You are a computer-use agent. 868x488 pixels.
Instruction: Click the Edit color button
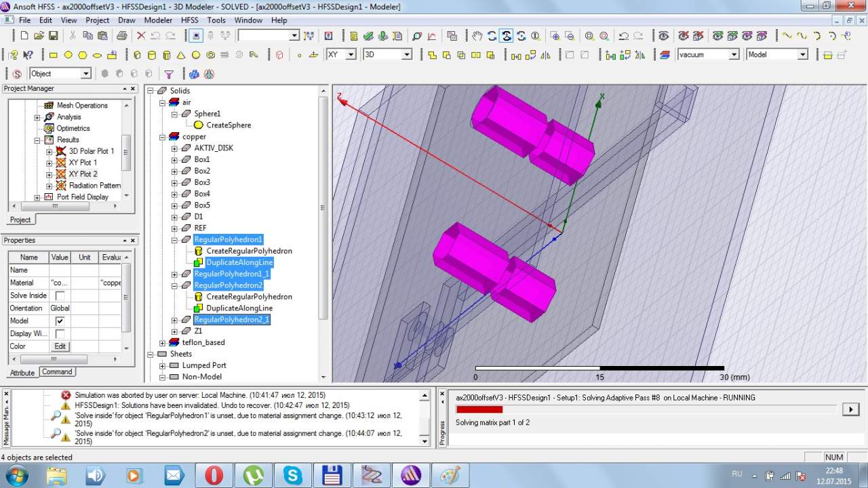click(60, 346)
